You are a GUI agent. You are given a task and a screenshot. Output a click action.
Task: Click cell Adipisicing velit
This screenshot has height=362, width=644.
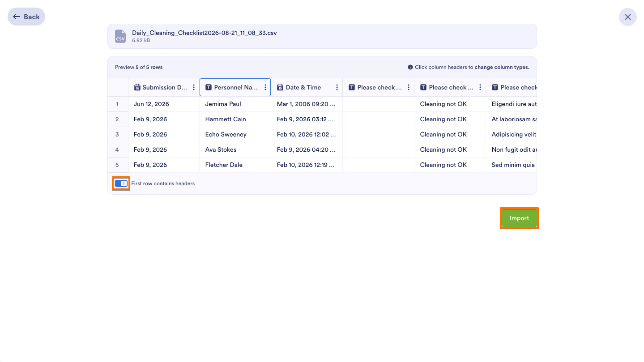(511, 134)
